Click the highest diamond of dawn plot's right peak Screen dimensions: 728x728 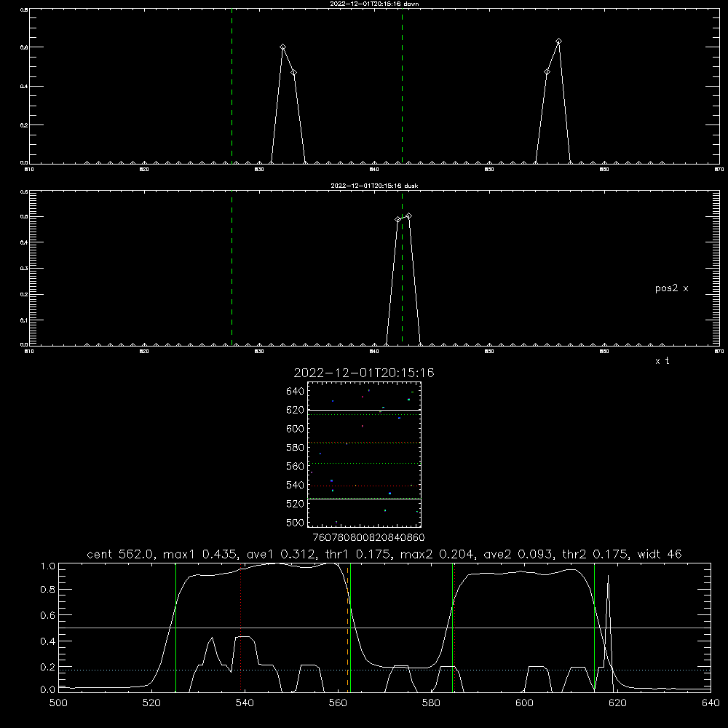click(x=558, y=41)
